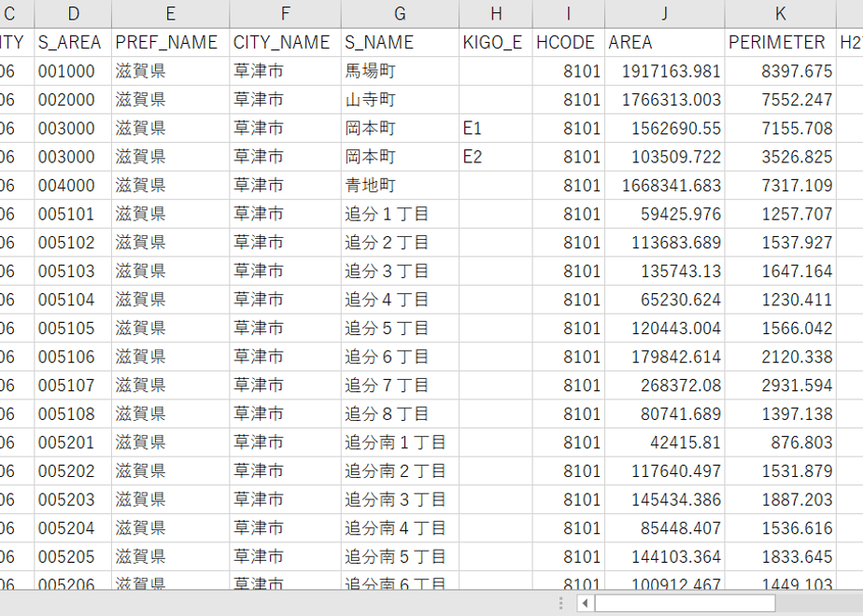Select cell containing 追分南５丁目
The image size is (863, 616).
tap(400, 557)
